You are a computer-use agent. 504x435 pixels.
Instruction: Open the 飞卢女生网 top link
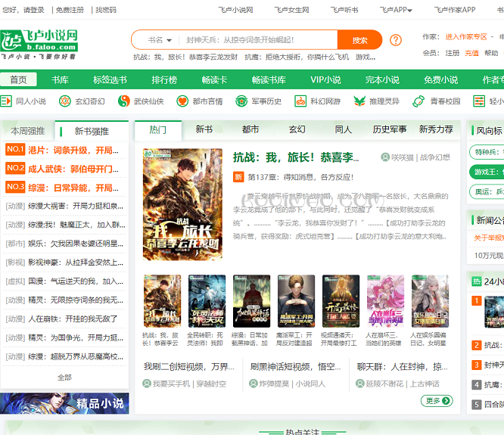[291, 10]
